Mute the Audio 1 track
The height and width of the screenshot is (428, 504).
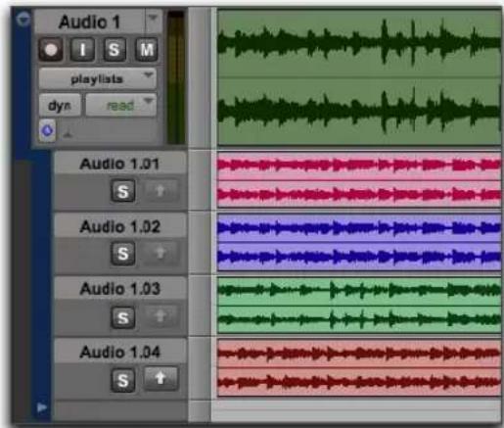147,50
